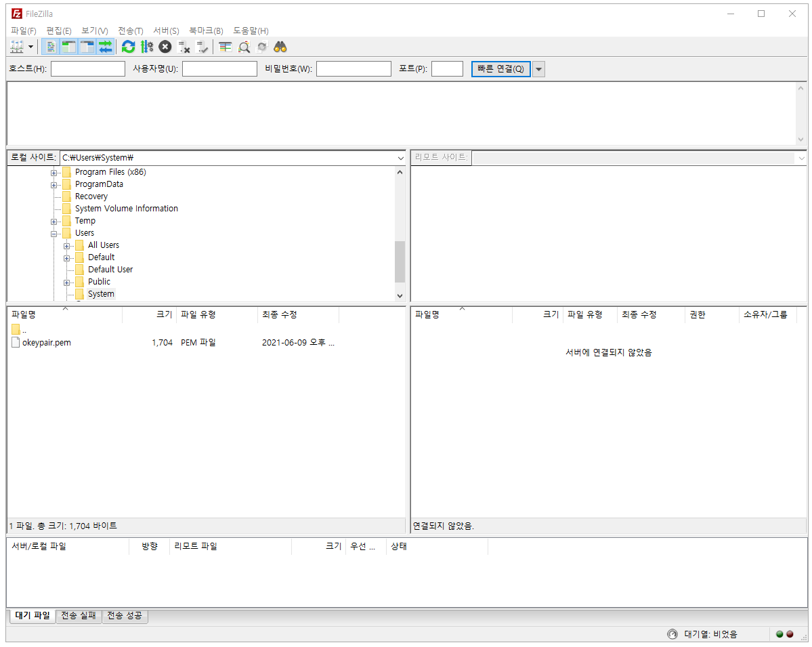
Task: Click the green activity indicator light
Action: click(x=779, y=634)
